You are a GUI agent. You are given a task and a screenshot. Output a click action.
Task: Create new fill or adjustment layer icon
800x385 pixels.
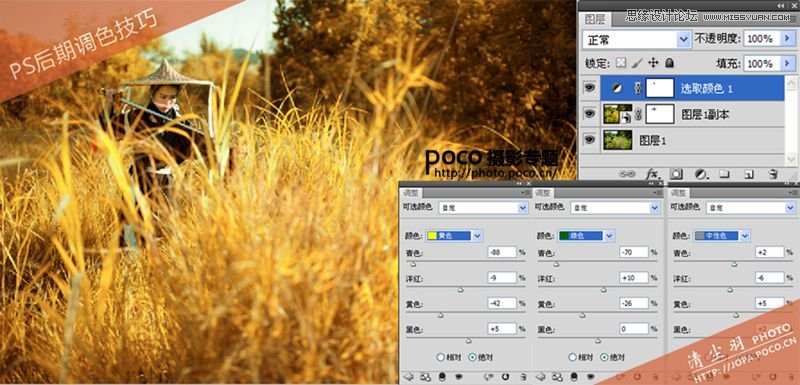coord(701,174)
